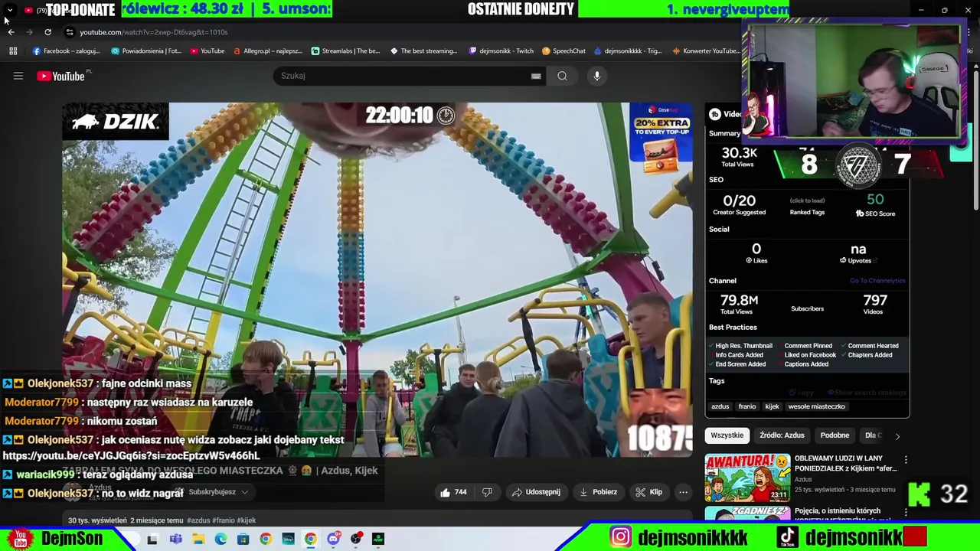Click the wesołe miasteczko tag chip

pos(816,406)
